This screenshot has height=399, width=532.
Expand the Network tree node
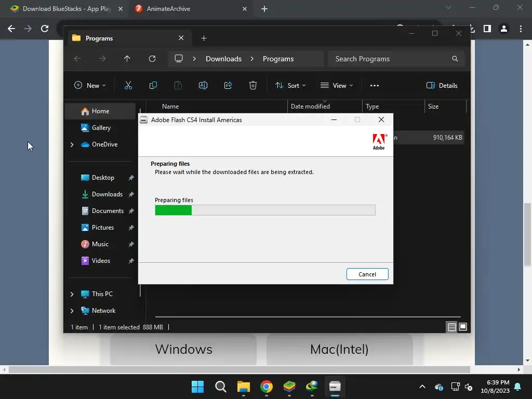72,311
